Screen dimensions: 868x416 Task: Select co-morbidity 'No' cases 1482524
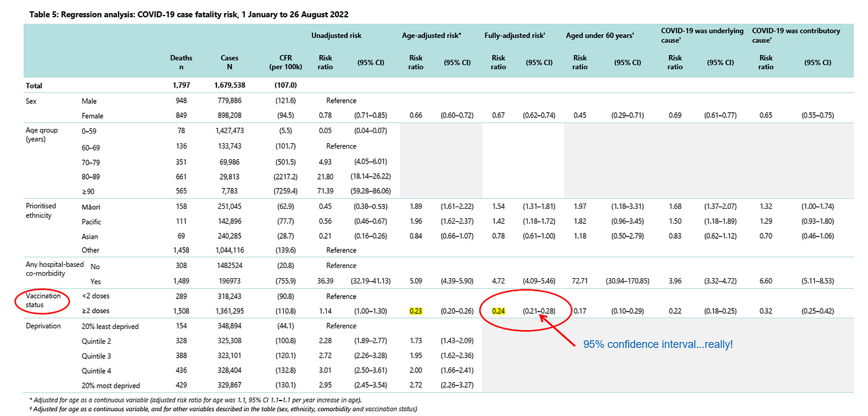tap(229, 266)
